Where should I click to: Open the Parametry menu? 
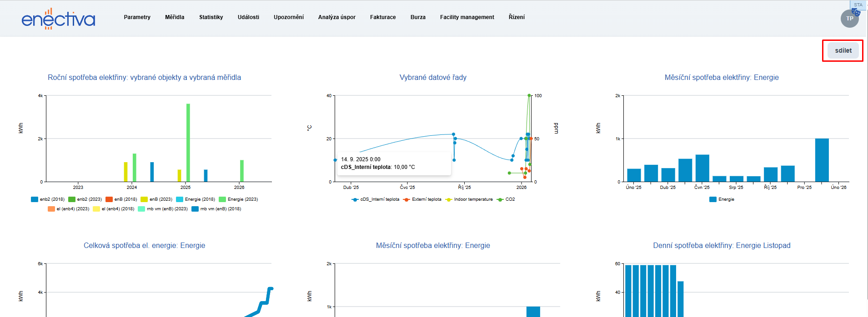tap(137, 17)
